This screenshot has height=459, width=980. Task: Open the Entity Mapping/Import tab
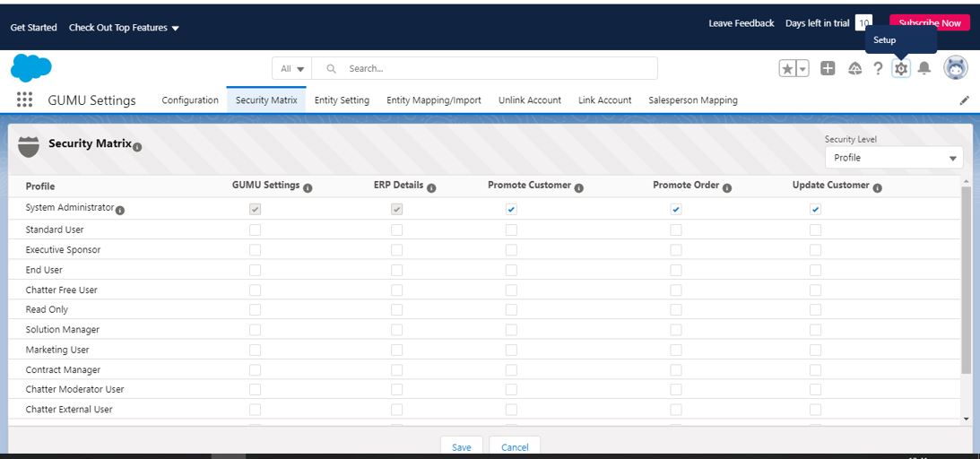[434, 100]
